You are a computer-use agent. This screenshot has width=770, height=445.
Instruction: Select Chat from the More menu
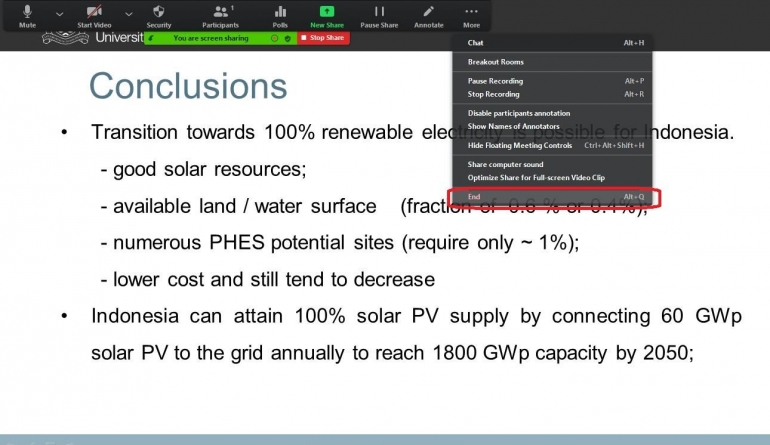(476, 43)
